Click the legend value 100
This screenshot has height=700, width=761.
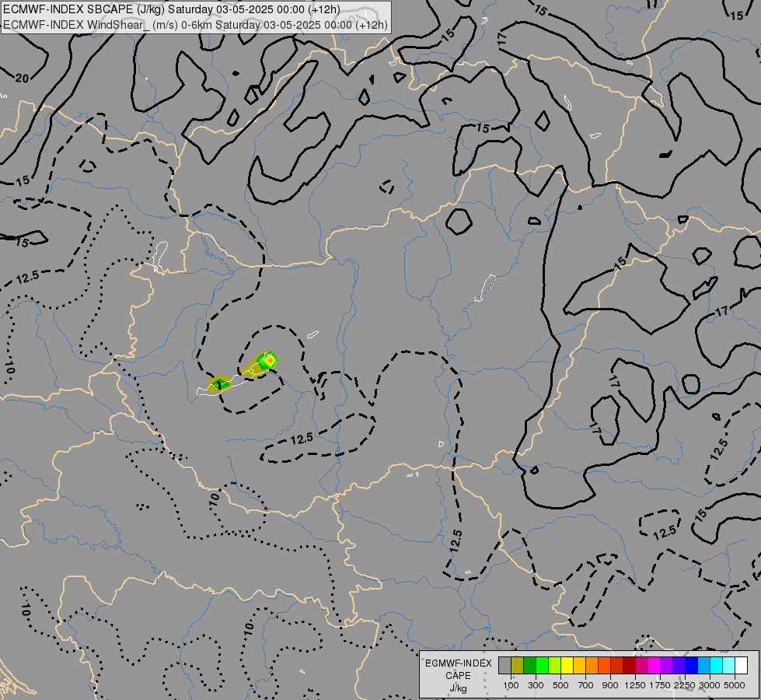pyautogui.click(x=511, y=685)
